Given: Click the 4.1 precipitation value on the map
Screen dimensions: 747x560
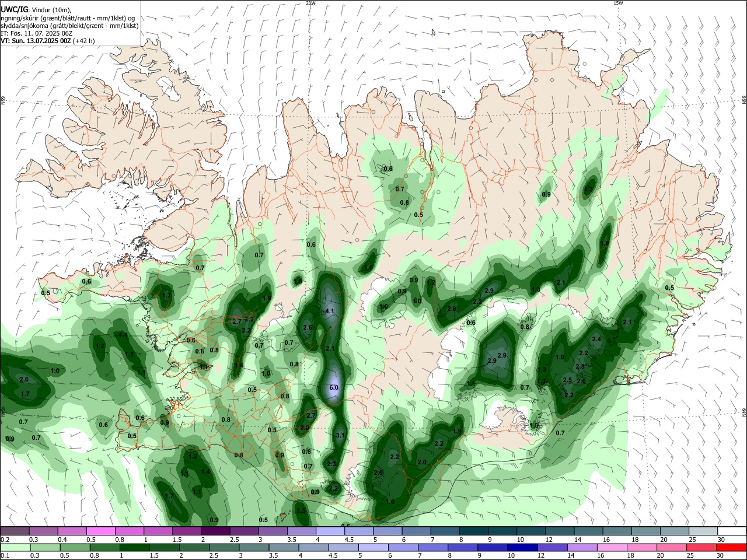Looking at the screenshot, I should click(329, 311).
